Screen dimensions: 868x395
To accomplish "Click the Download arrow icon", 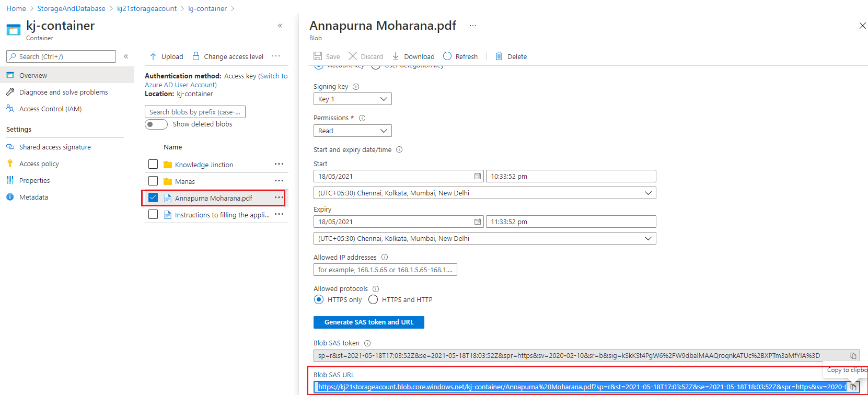I will [x=396, y=56].
